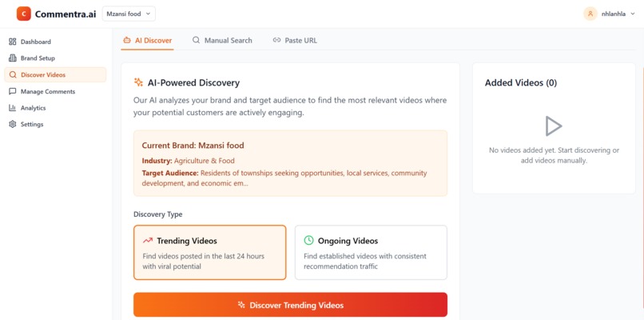This screenshot has width=644, height=320.
Task: Expand the nhlanhla account menu chevron
Action: [x=633, y=14]
